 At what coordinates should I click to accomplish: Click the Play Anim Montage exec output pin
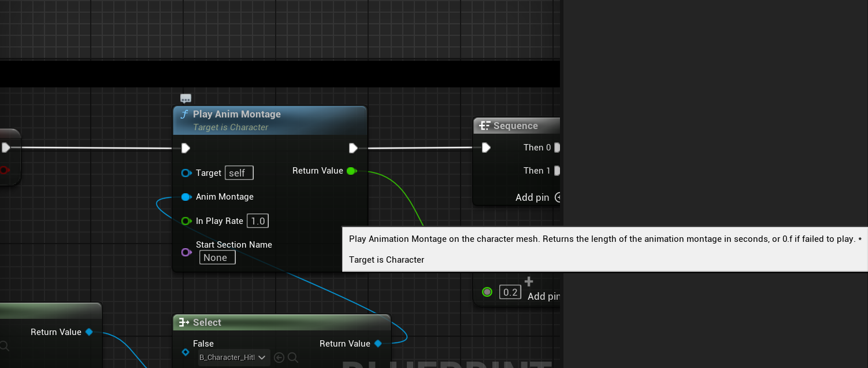353,148
